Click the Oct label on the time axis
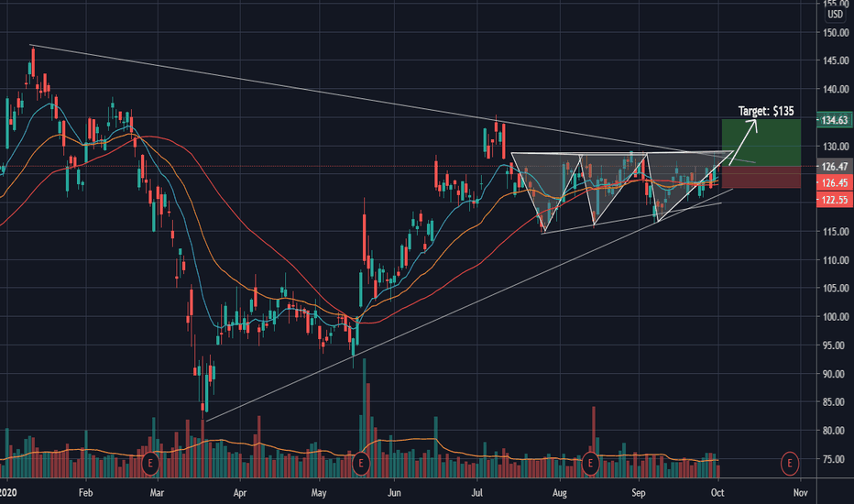Screen dimensions: 854x504 tap(717, 493)
